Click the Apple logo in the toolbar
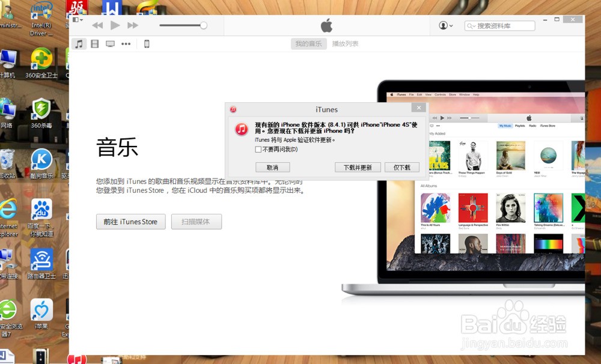Viewport: 601px width, 364px height. (326, 25)
